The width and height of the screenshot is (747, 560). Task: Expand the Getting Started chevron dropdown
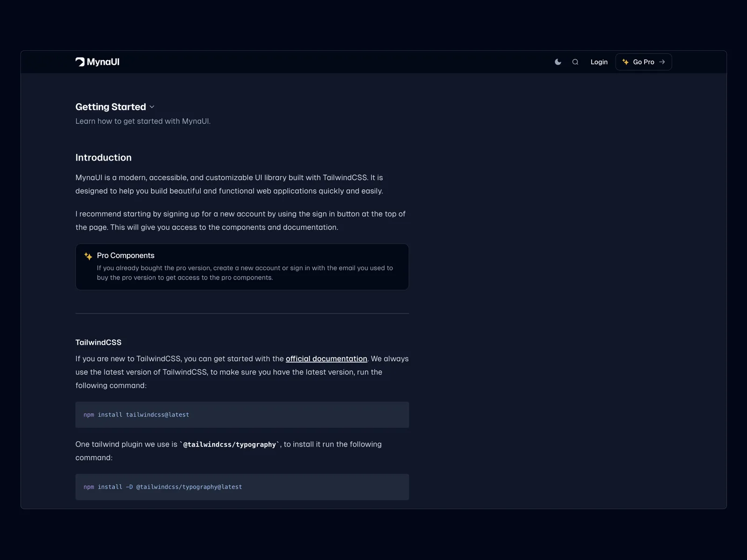152,107
